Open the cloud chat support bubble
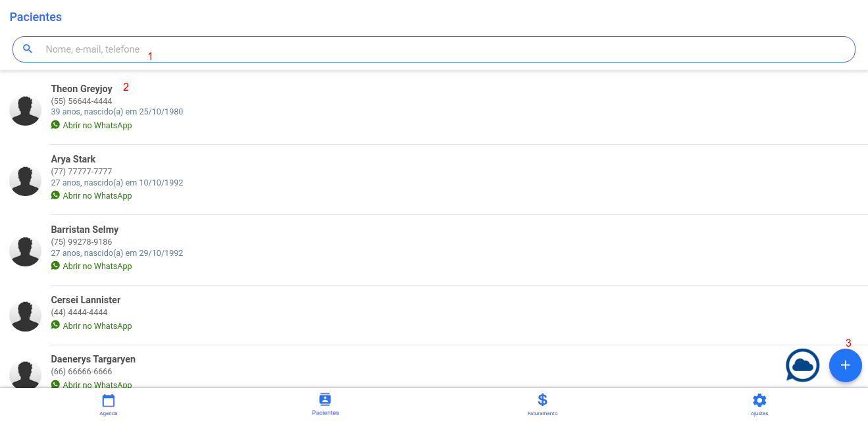The image size is (868, 421). 802,365
